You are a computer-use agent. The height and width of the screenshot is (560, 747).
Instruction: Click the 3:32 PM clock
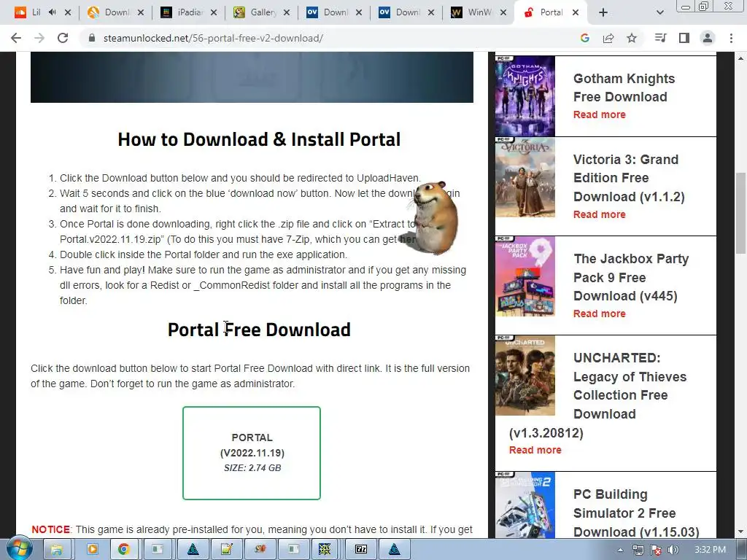point(710,550)
